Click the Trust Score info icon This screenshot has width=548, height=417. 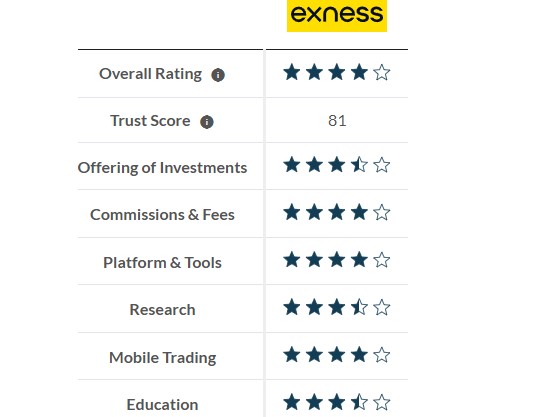(207, 122)
